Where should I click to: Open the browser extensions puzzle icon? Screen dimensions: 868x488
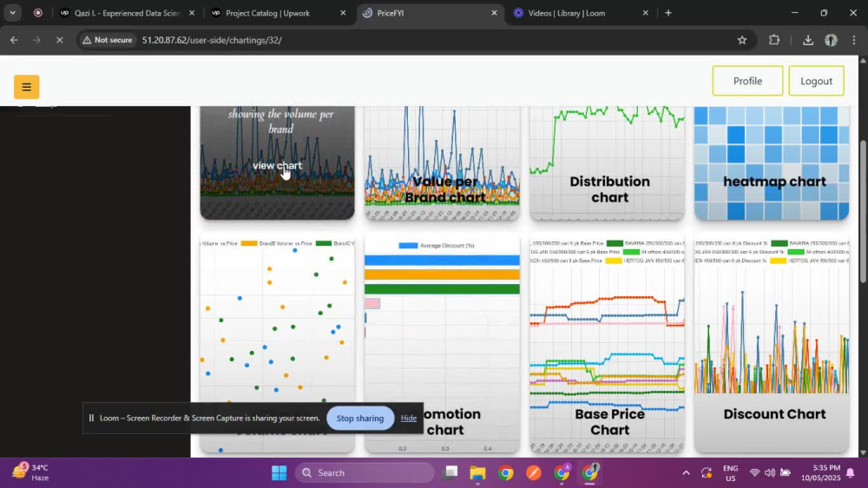pyautogui.click(x=774, y=40)
